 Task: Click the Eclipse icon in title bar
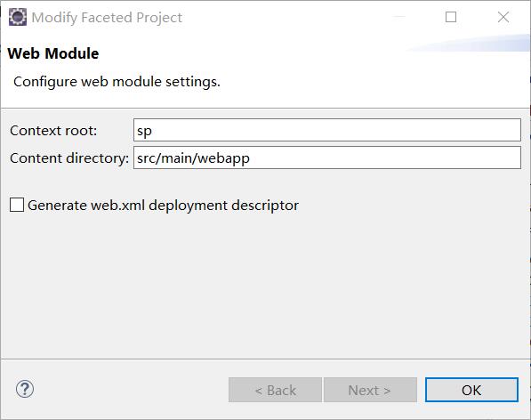pyautogui.click(x=18, y=17)
